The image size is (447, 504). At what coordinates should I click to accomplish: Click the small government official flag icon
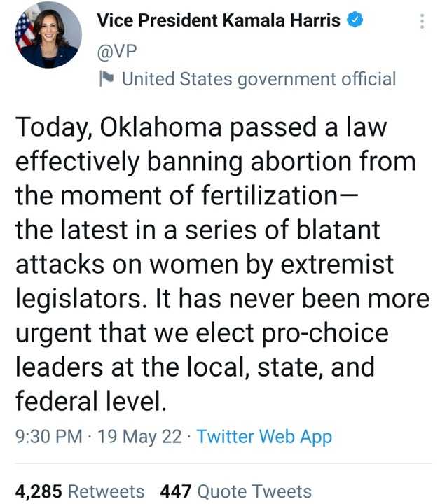click(107, 78)
